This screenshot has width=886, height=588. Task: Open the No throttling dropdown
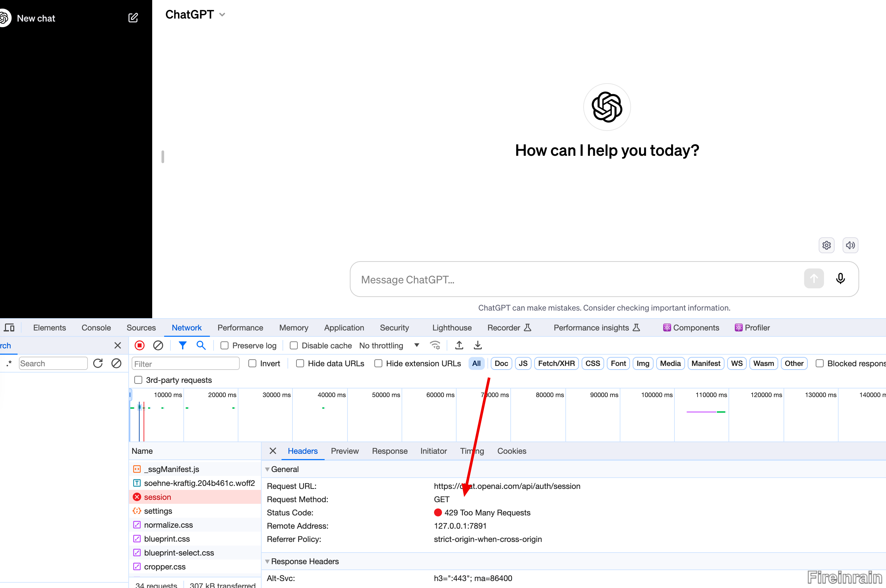tap(389, 345)
